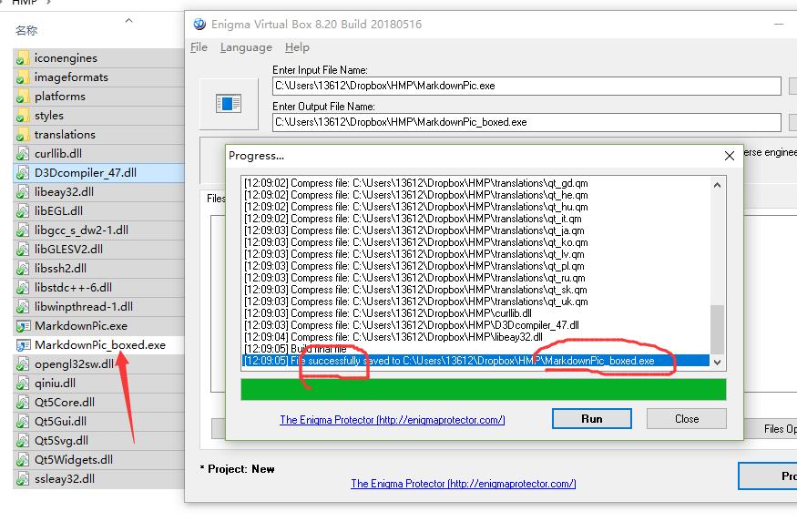Click the log scrollbar thumb
797x532 pixels.
pyautogui.click(x=717, y=329)
